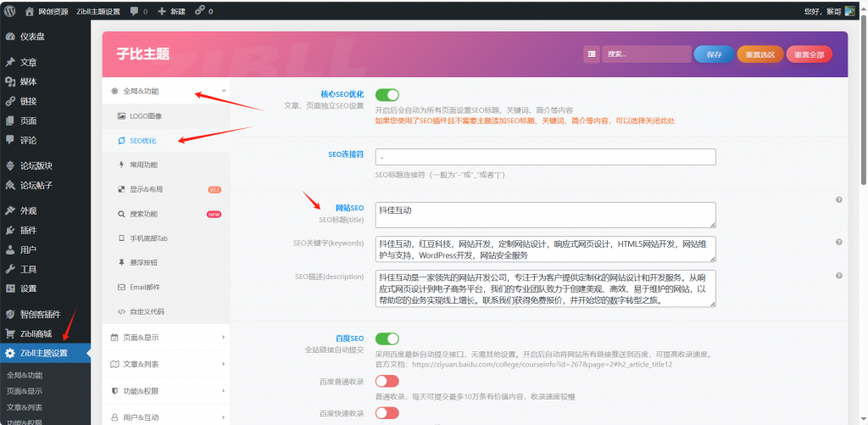Click the expand-all list icon beside search
This screenshot has height=425, width=868.
tap(591, 54)
